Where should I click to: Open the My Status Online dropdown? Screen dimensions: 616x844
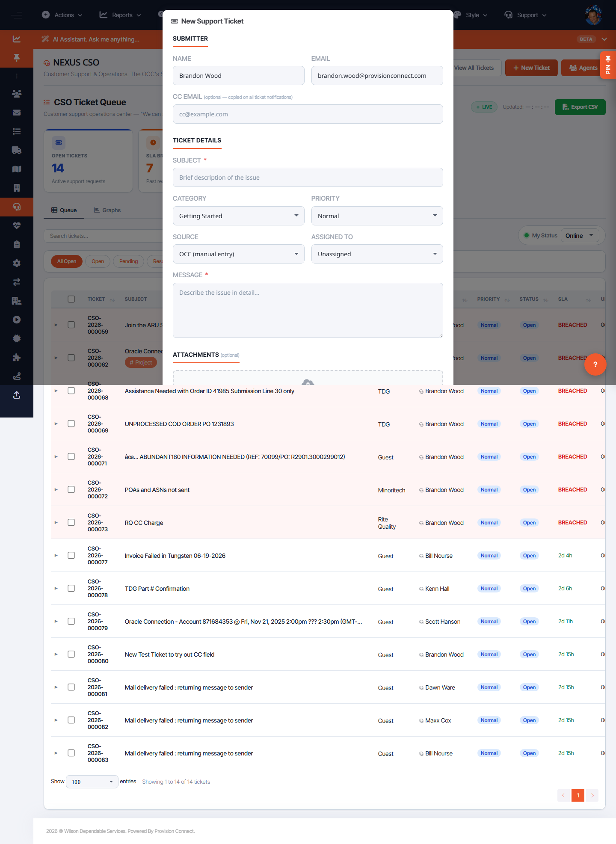tap(580, 236)
